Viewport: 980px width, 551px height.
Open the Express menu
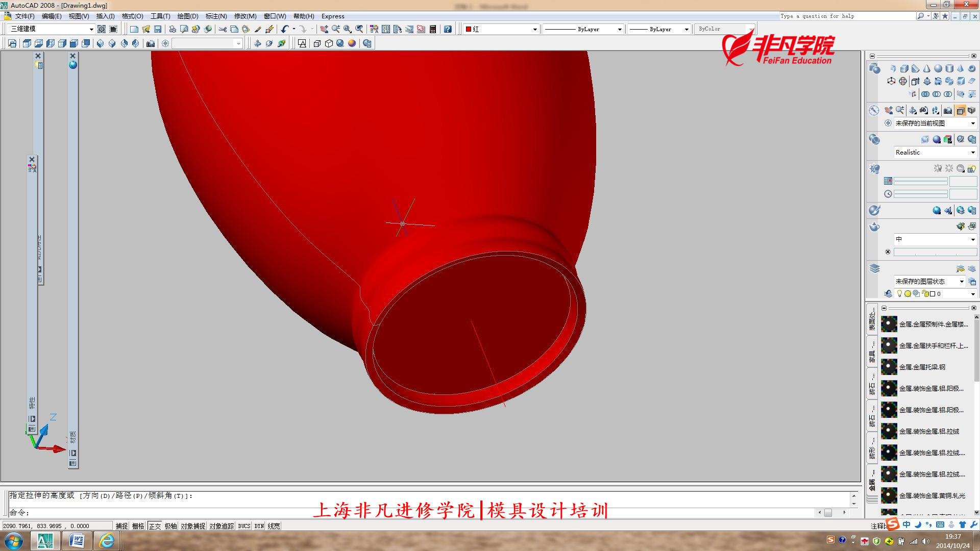333,16
